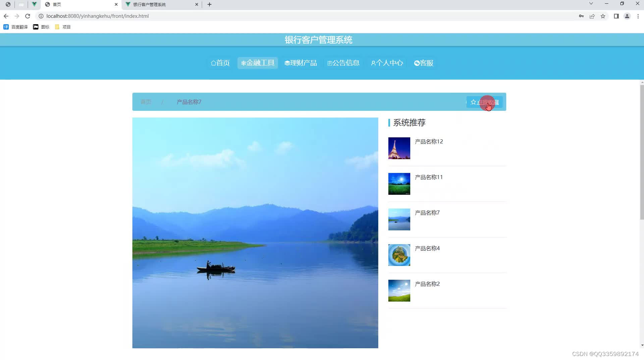Open the 项目 bookmark folder
644x360 pixels.
63,27
